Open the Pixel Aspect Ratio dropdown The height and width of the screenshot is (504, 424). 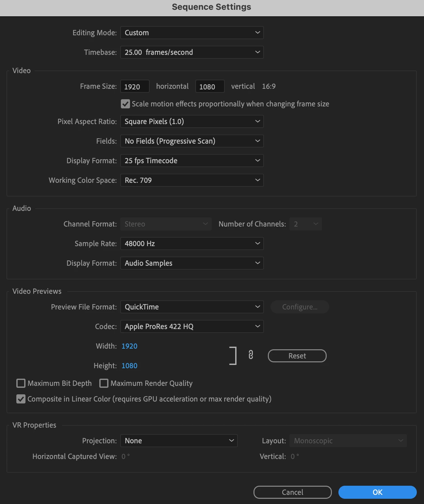192,121
